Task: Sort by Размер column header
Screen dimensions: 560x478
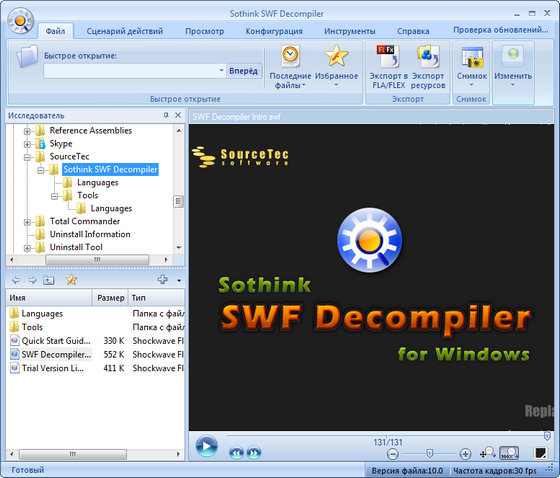Action: [x=110, y=298]
